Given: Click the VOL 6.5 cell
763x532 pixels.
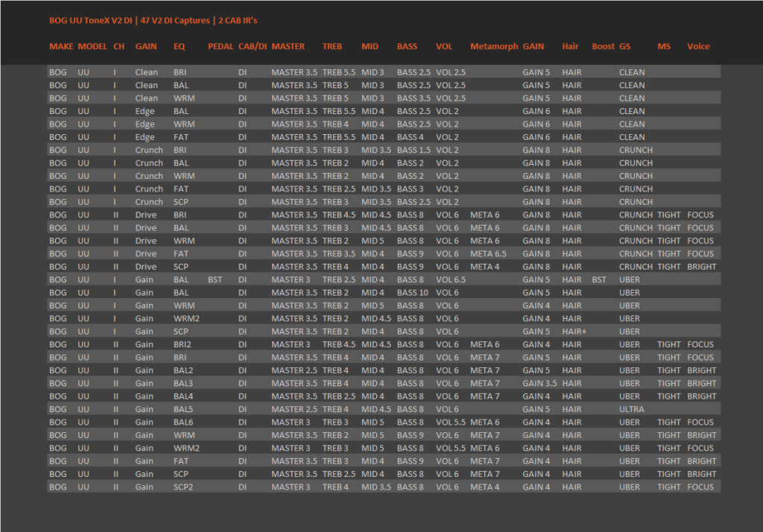Looking at the screenshot, I should pos(451,279).
